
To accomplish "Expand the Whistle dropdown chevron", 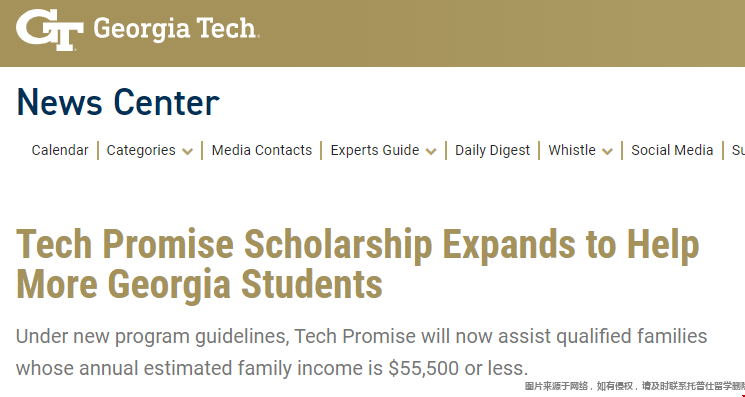I will click(x=607, y=151).
